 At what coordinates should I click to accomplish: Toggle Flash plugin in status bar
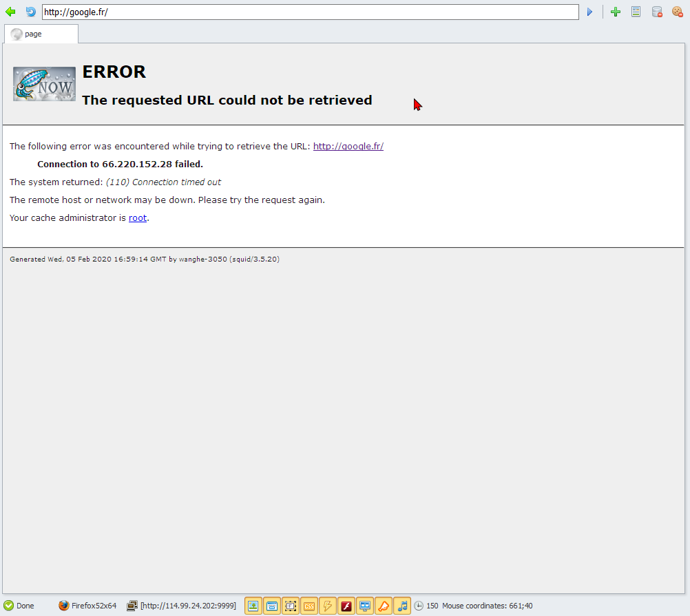346,606
